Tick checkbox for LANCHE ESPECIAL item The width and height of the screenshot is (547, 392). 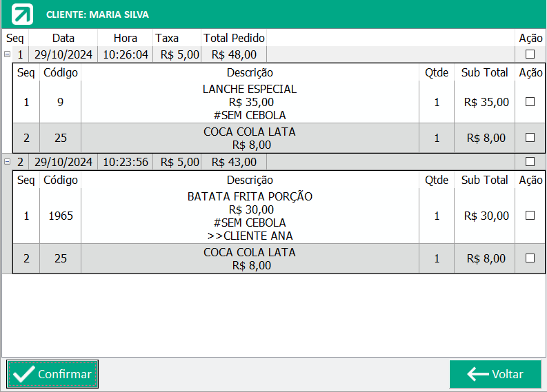point(530,101)
